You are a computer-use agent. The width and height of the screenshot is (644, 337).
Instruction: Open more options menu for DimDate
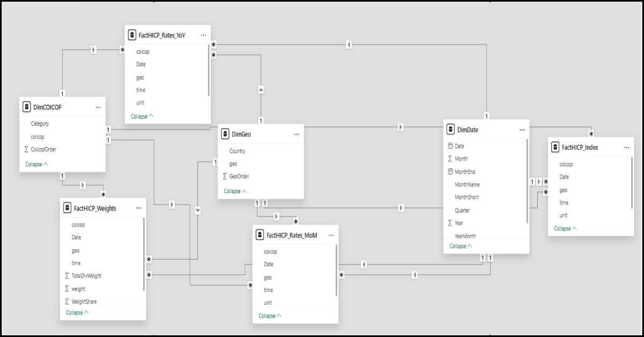(522, 129)
